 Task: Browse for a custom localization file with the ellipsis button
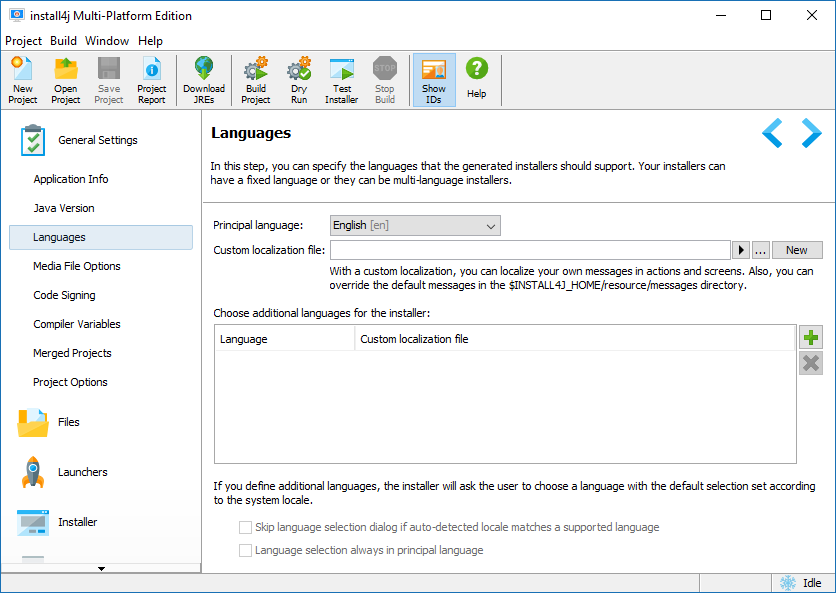click(x=761, y=250)
